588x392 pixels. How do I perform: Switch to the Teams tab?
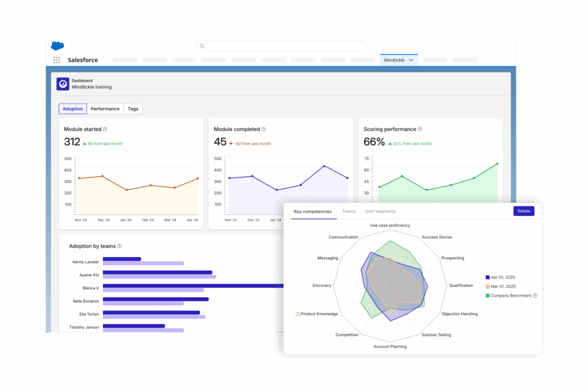(x=349, y=211)
